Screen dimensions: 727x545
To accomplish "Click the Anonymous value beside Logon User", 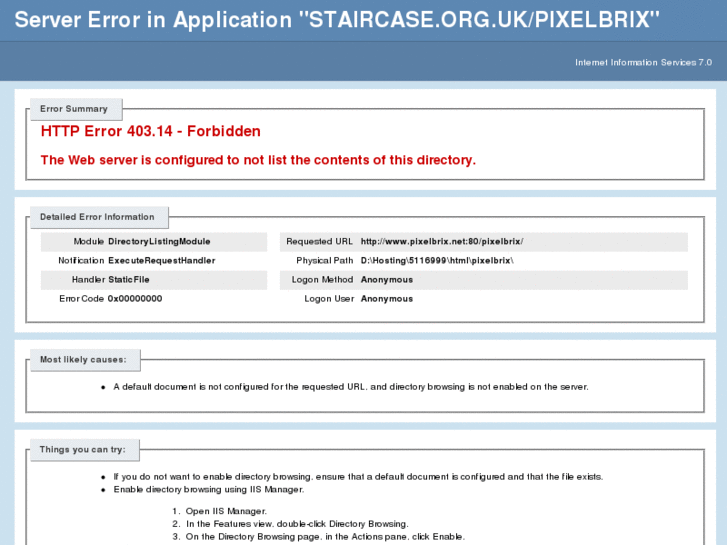I will pyautogui.click(x=387, y=299).
